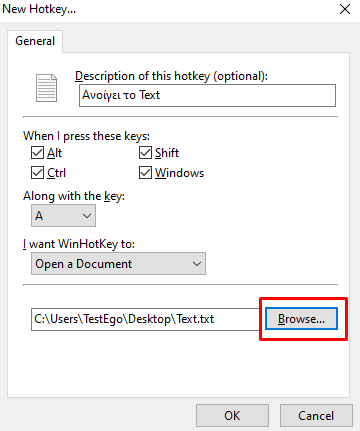Image resolution: width=360 pixels, height=431 pixels.
Task: Click the hotkey description text field
Action: click(207, 95)
